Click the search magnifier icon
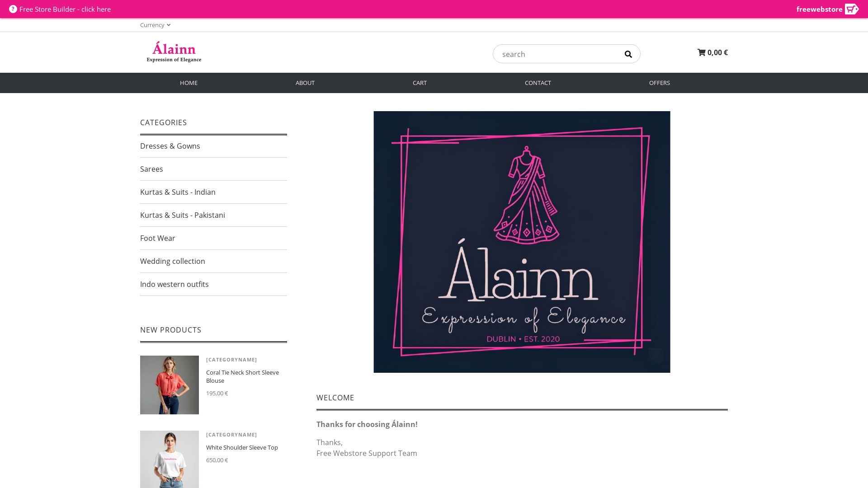 (x=628, y=54)
